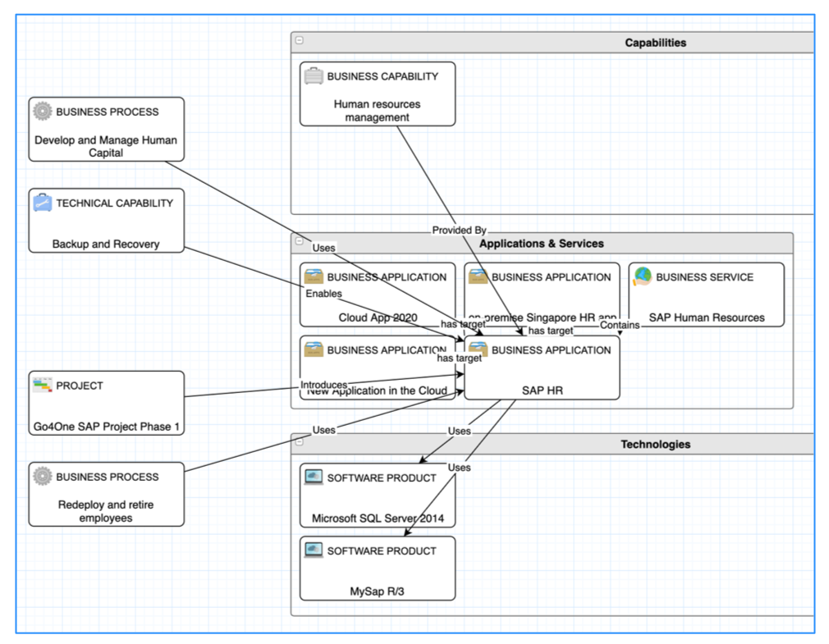
Task: Select the Capabilities container header
Action: pos(552,43)
